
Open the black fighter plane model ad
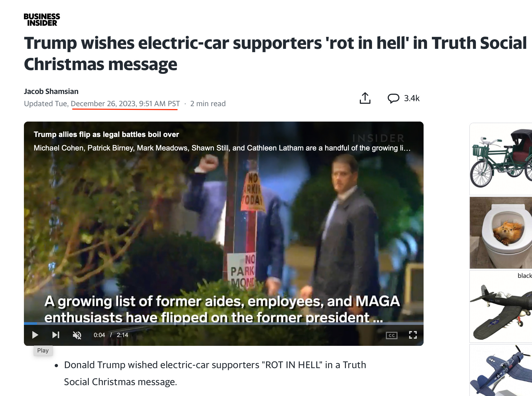point(501,307)
